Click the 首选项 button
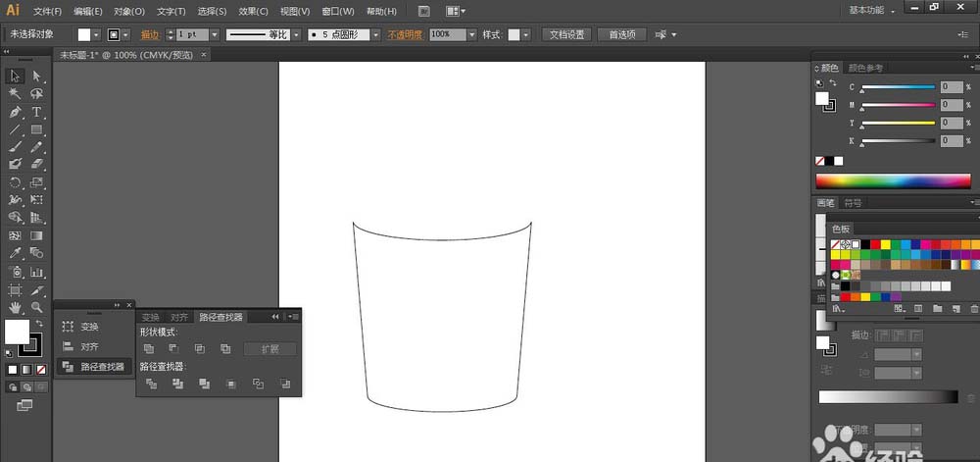This screenshot has width=980, height=462. (622, 35)
